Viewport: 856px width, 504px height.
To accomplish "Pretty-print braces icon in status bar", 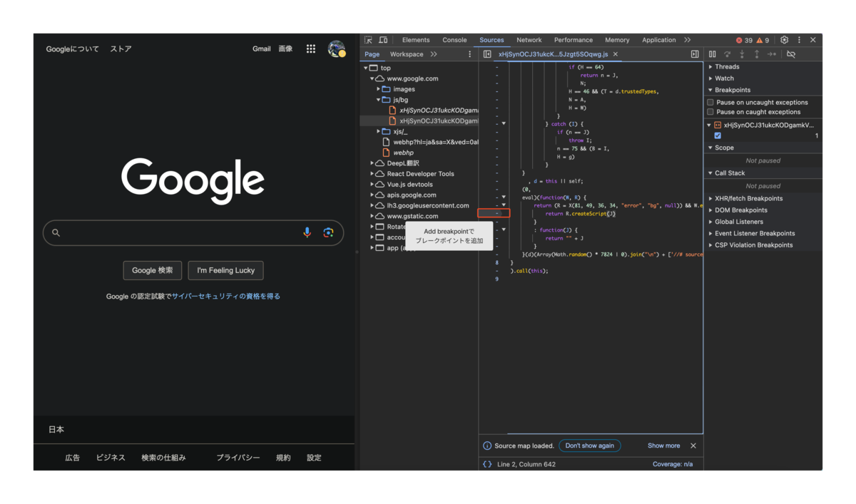I will (487, 464).
